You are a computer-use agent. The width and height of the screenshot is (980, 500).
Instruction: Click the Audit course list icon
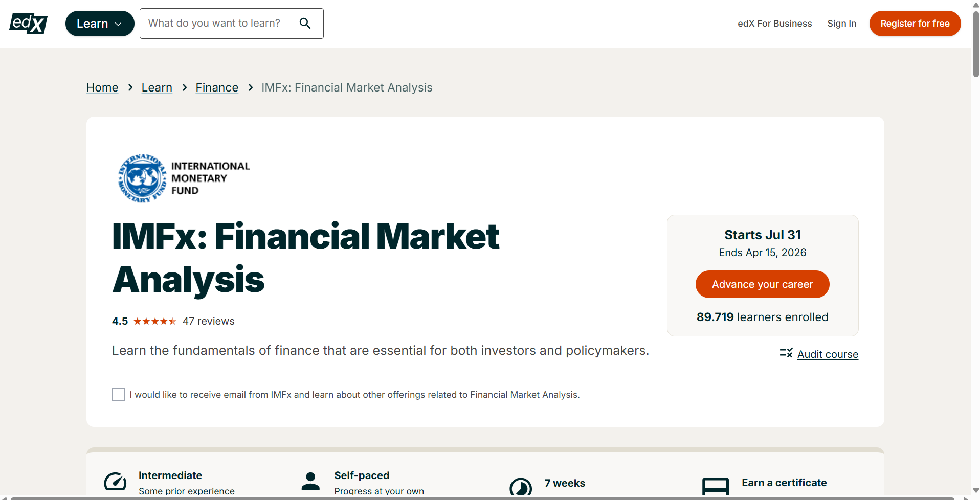(785, 353)
